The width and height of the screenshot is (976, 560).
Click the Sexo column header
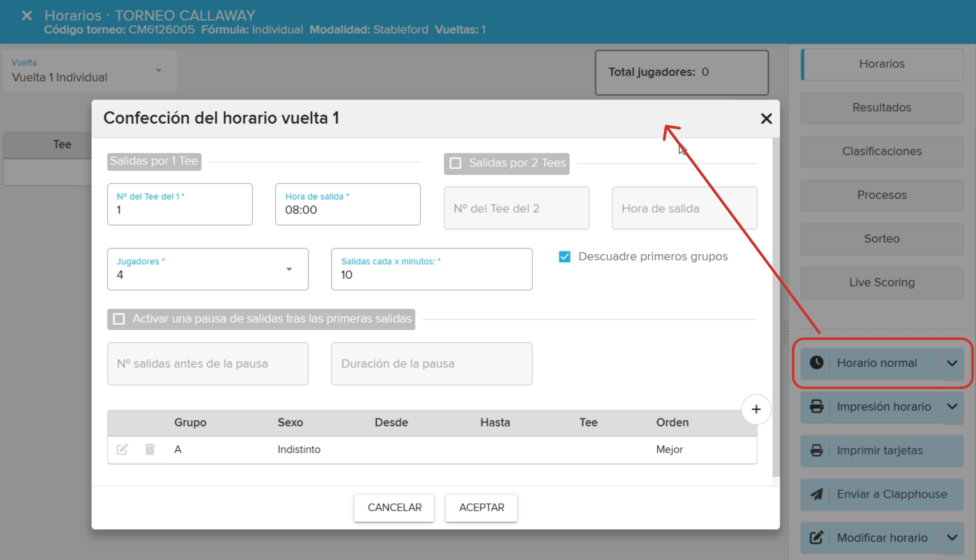[290, 422]
